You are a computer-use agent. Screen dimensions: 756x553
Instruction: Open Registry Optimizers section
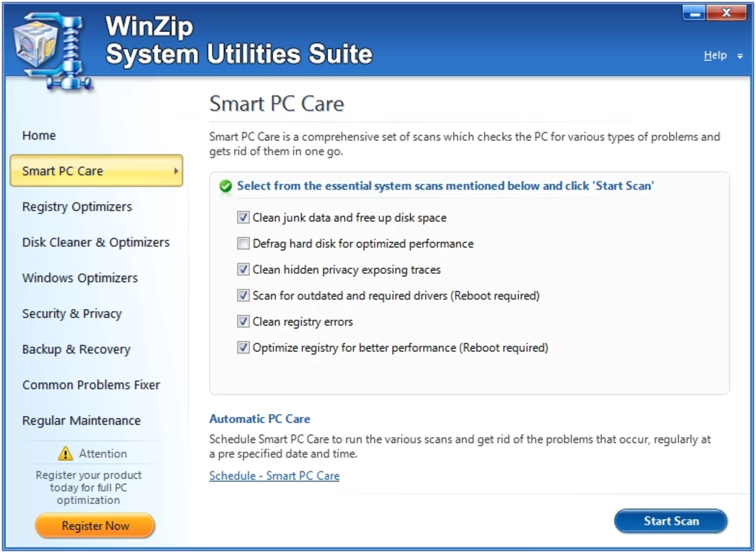[77, 207]
